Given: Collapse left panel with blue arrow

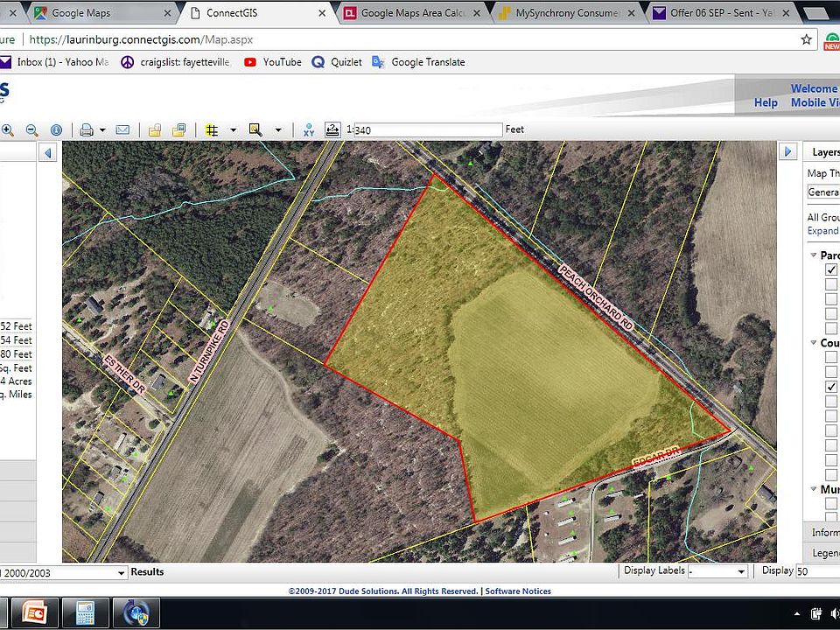Looking at the screenshot, I should coord(48,153).
